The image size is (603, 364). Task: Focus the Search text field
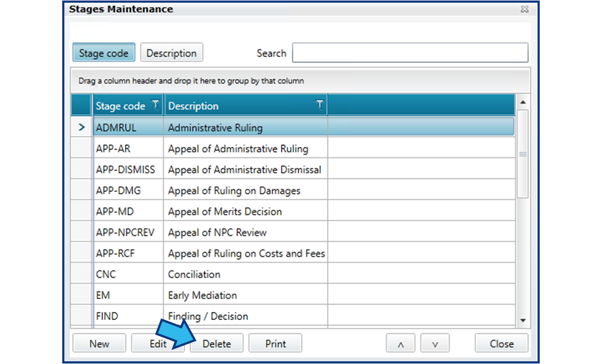(410, 53)
